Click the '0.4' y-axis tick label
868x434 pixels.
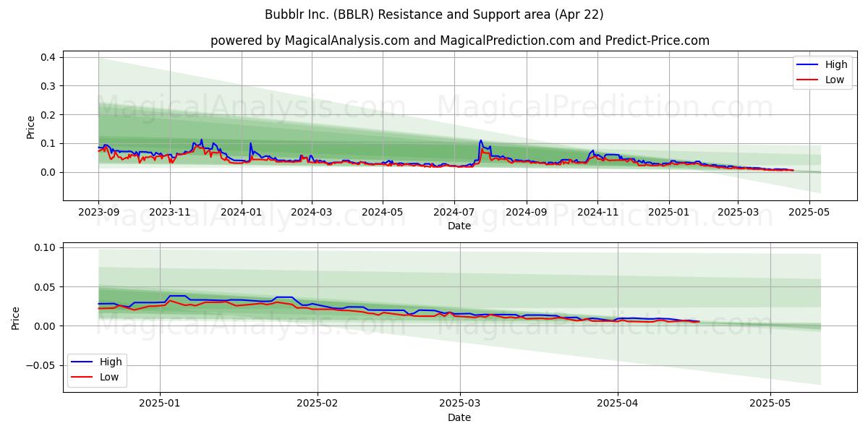pos(49,57)
